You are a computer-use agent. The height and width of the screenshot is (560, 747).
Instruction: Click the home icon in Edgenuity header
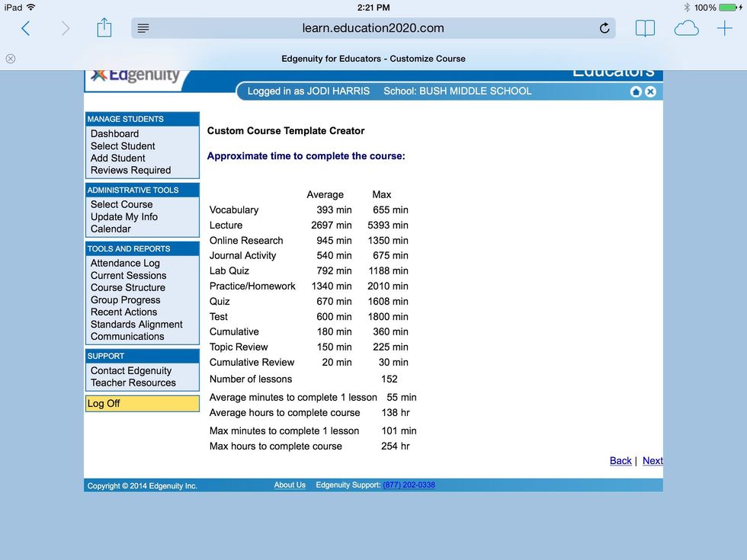636,91
